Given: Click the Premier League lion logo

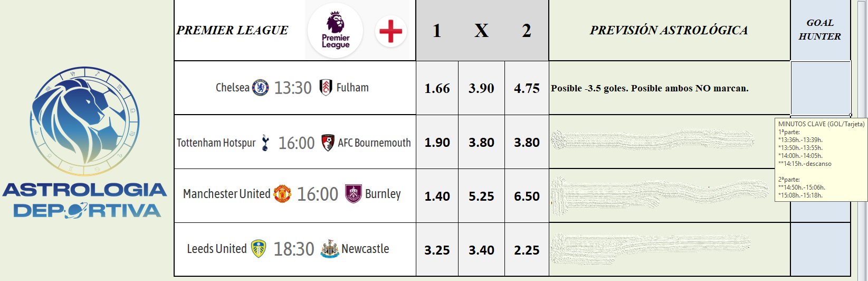Looking at the screenshot, I should (x=336, y=30).
